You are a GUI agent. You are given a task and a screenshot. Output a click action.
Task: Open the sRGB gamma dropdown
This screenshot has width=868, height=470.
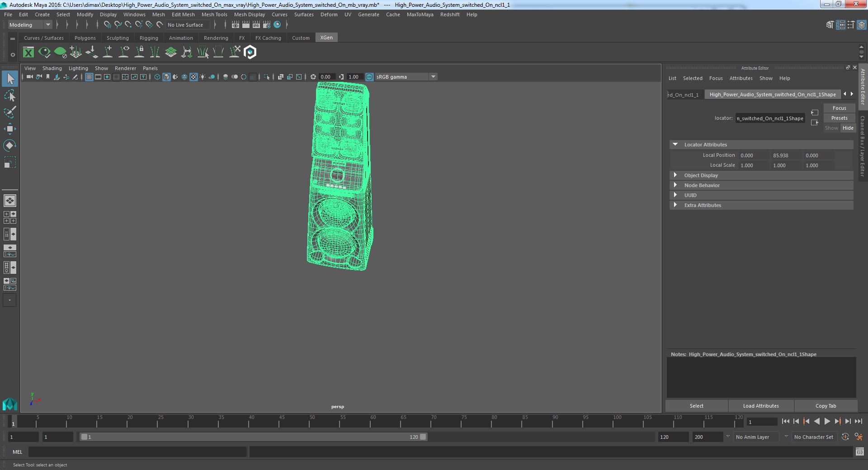[406, 77]
